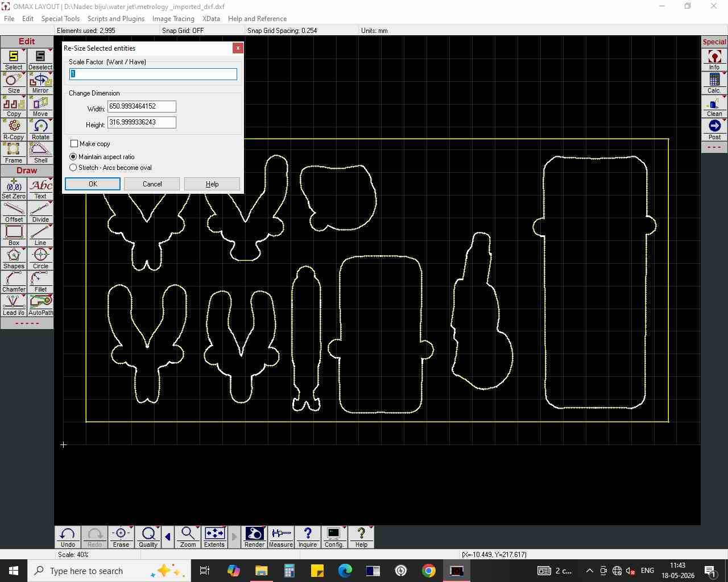Open the Size tool
The width and height of the screenshot is (728, 582).
click(14, 83)
